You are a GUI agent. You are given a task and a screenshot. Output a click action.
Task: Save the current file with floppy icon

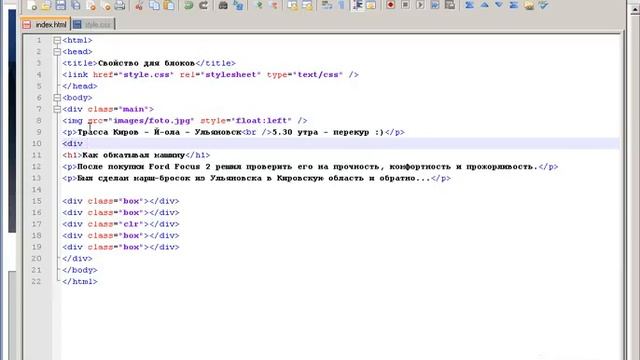(60, 5)
